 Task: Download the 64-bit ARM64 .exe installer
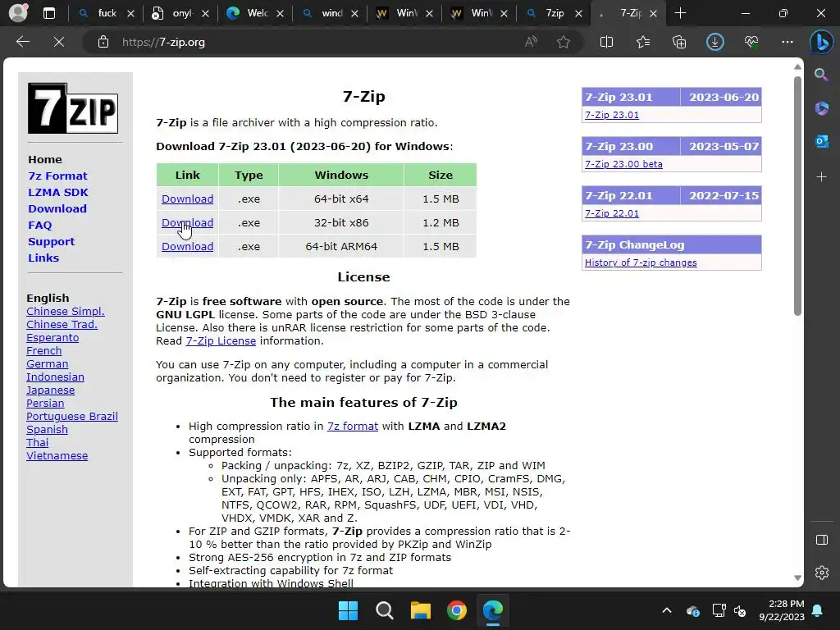pyautogui.click(x=188, y=246)
